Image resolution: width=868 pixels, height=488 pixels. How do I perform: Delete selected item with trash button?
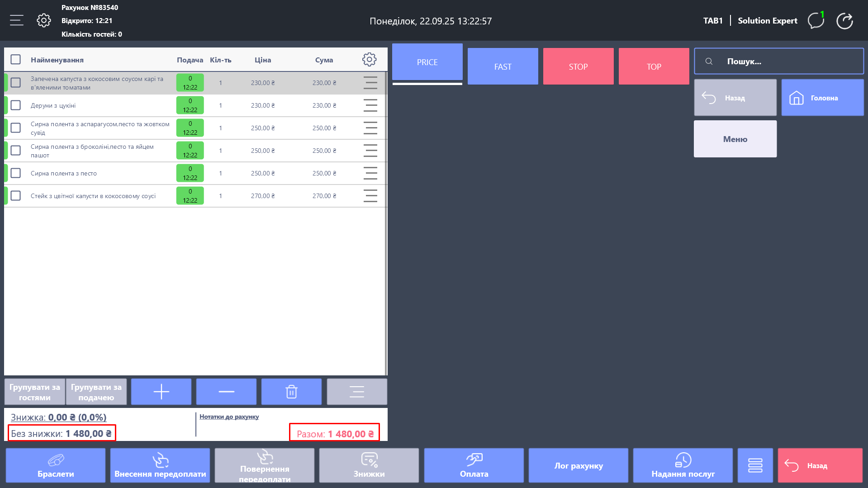tap(291, 392)
